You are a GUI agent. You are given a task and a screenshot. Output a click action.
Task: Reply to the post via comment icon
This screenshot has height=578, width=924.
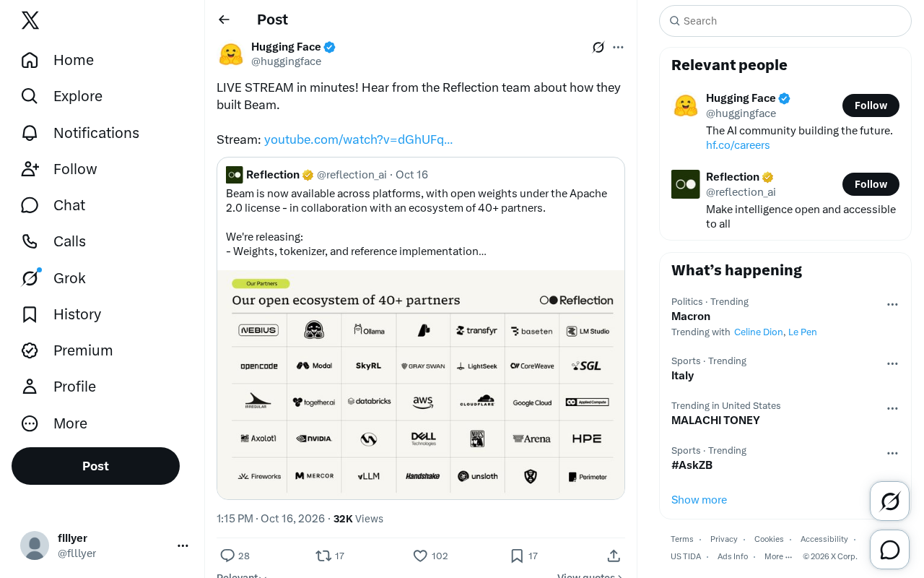pos(227,556)
